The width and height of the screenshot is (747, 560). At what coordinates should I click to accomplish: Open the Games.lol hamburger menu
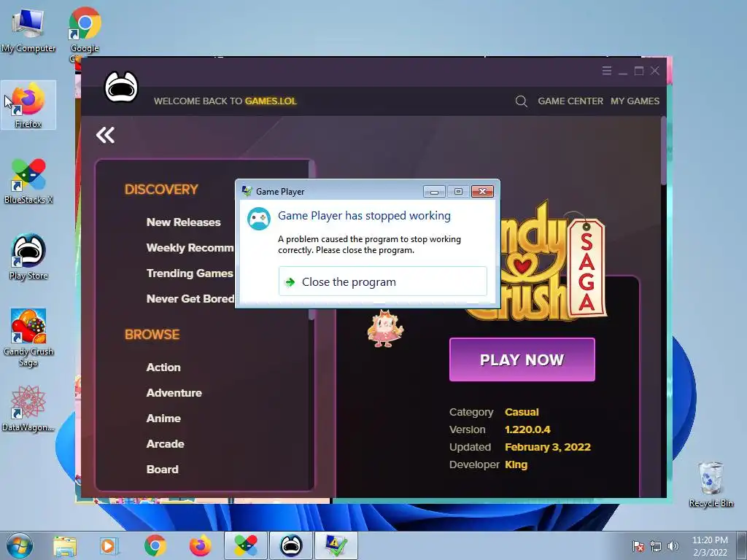click(x=606, y=71)
